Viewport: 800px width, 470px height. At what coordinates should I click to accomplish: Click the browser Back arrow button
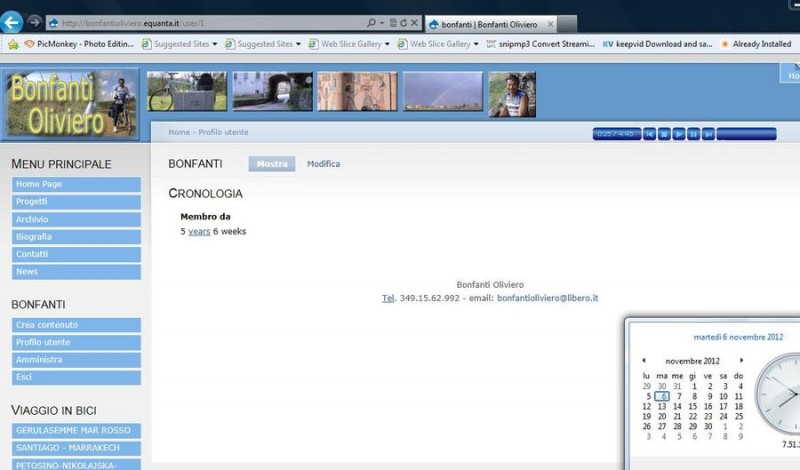pos(12,21)
